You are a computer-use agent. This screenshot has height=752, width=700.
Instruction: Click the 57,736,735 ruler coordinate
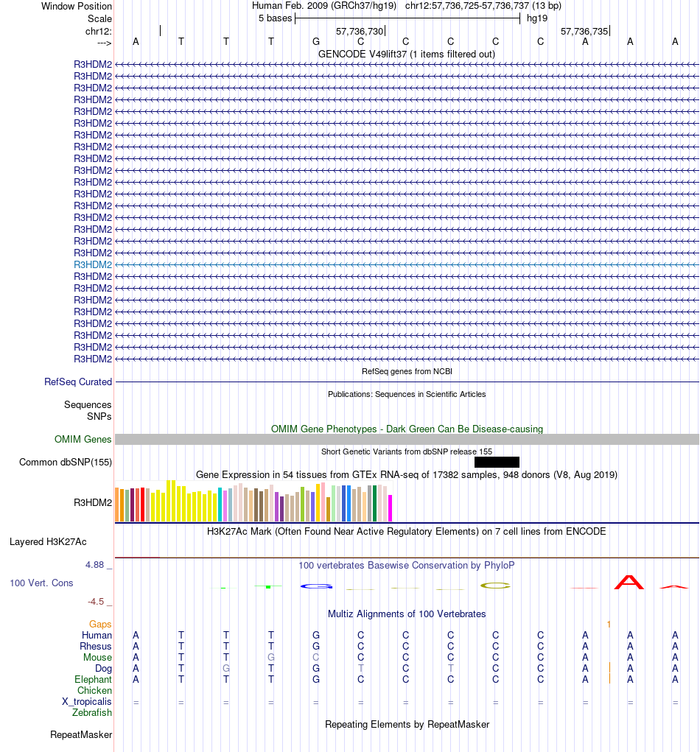(584, 32)
